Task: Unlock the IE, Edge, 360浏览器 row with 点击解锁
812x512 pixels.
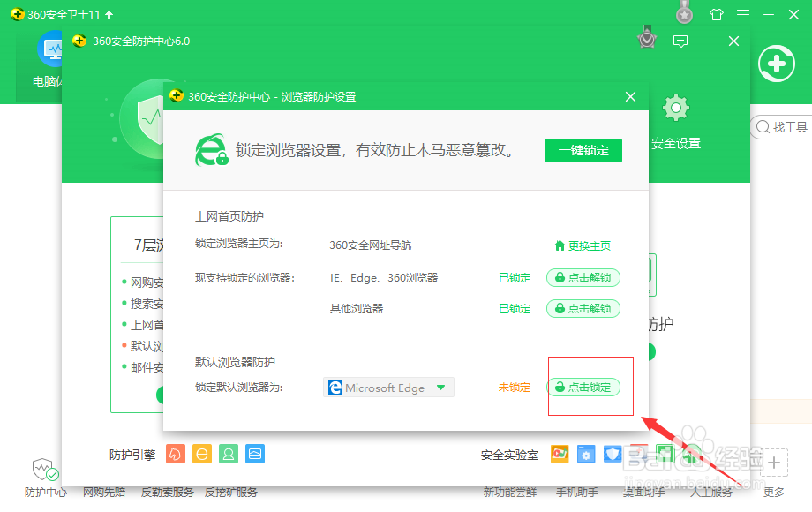Action: (583, 277)
